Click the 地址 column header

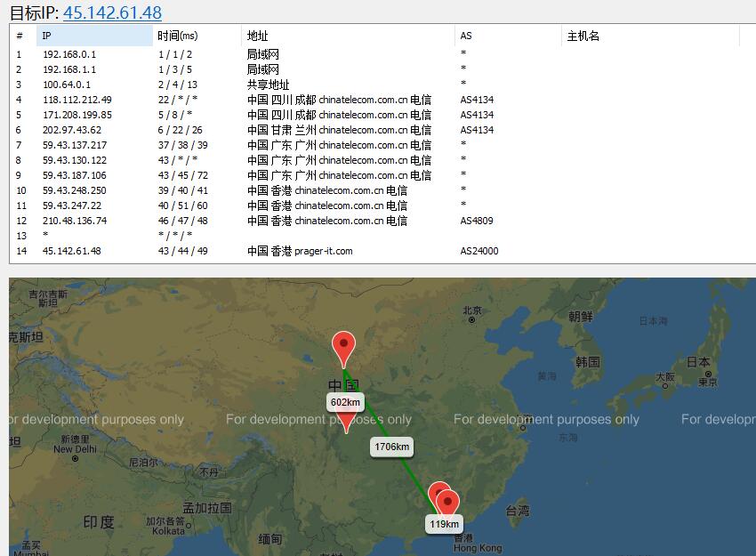pyautogui.click(x=348, y=36)
